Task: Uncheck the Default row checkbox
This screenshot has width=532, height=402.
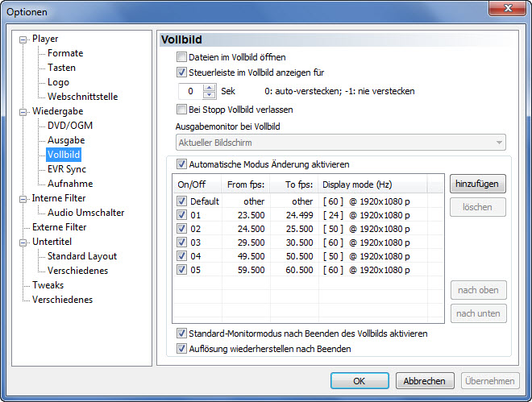Action: (181, 201)
